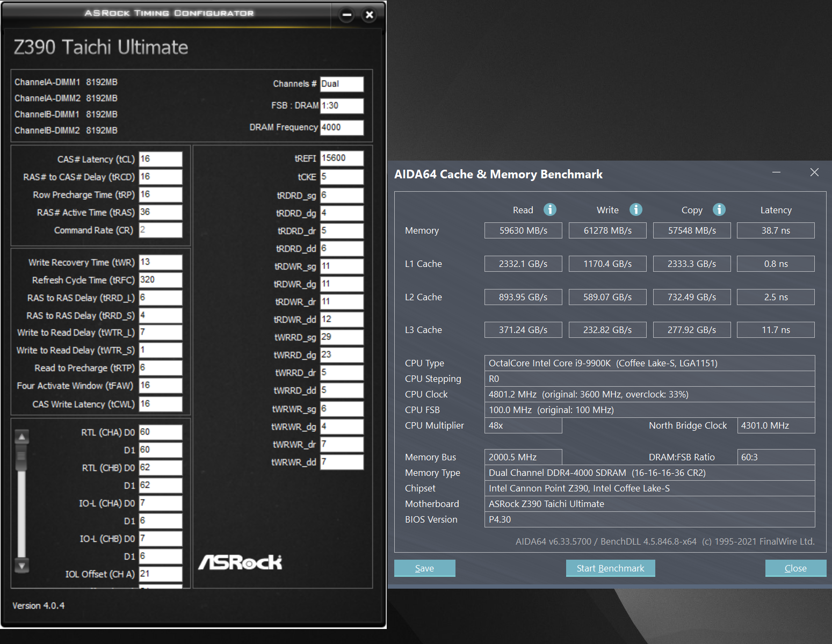The width and height of the screenshot is (832, 644).
Task: Click the CPU Multiplier value 48x
Action: (523, 425)
